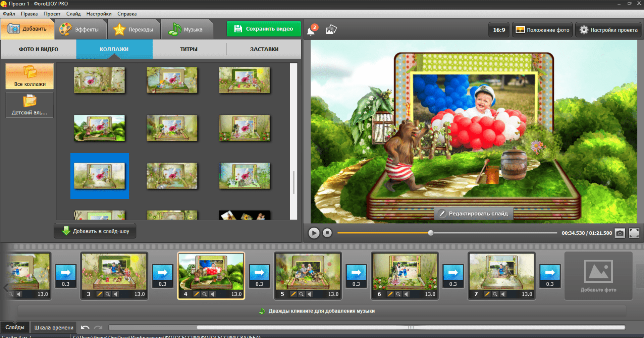The width and height of the screenshot is (644, 338).
Task: Click the magnifier icon on slide 4
Action: pos(205,294)
